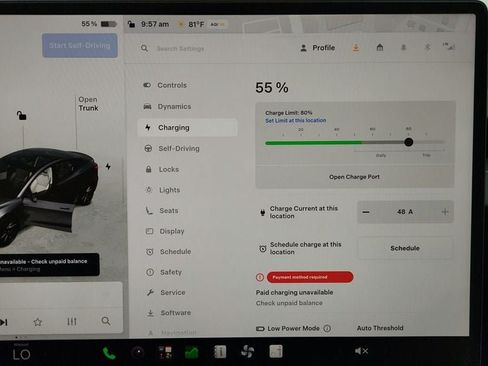Image resolution: width=488 pixels, height=366 pixels.
Task: Click the LTE signal strength icon
Action: click(x=449, y=46)
